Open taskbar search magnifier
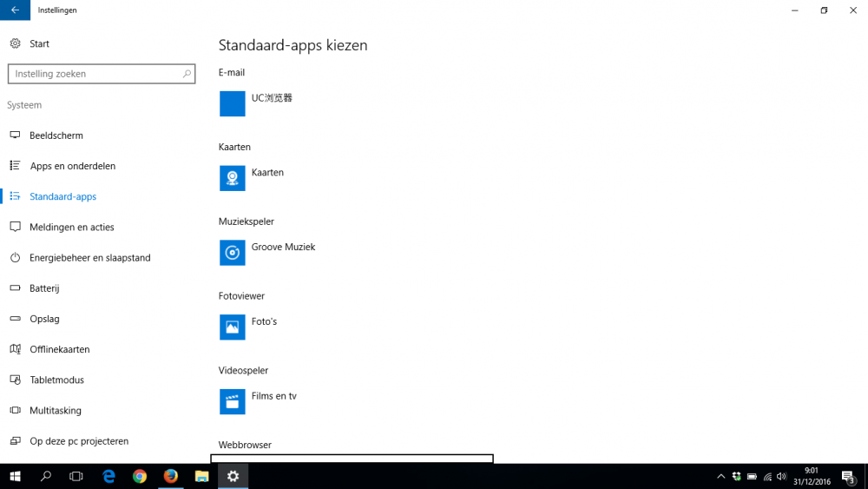The height and width of the screenshot is (489, 868). [x=46, y=476]
